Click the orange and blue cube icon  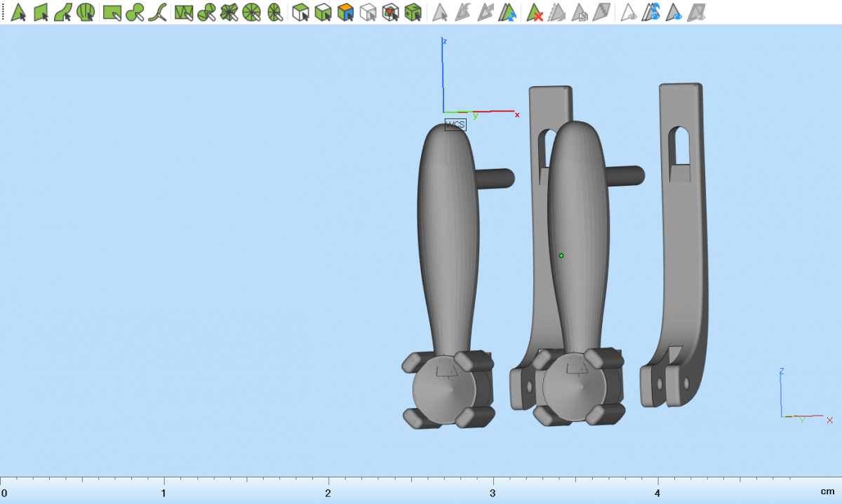click(x=345, y=12)
